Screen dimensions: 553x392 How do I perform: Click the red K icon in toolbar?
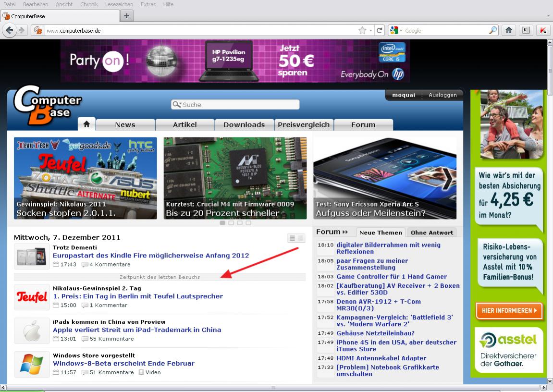[543, 31]
